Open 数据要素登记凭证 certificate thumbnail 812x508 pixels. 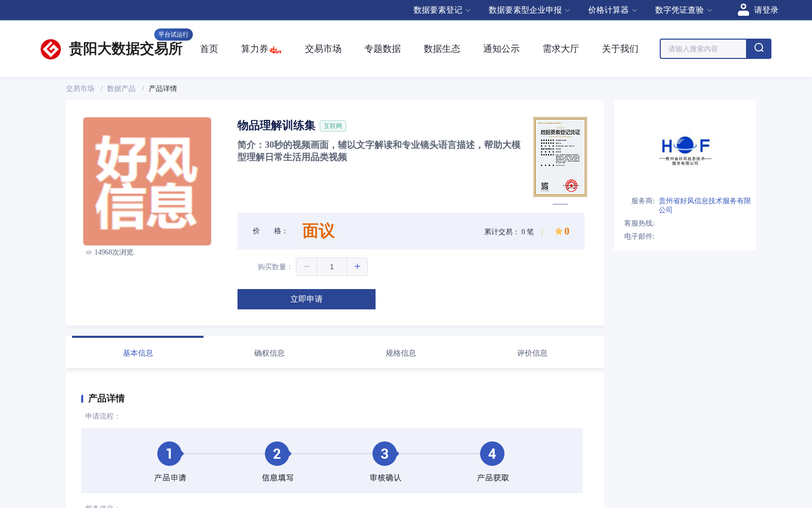click(x=560, y=157)
